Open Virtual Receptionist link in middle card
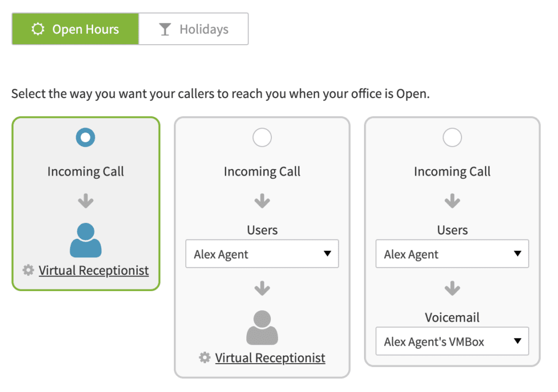The height and width of the screenshot is (392, 558). tap(270, 358)
